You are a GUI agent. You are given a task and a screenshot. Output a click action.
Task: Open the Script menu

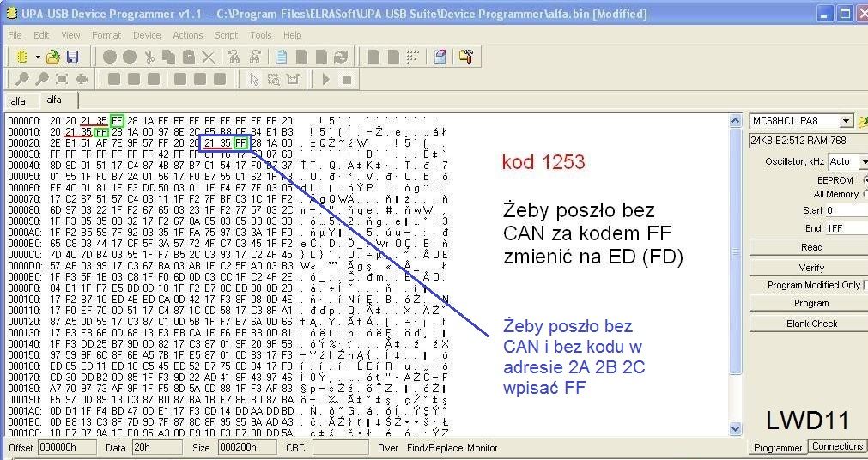coord(227,35)
